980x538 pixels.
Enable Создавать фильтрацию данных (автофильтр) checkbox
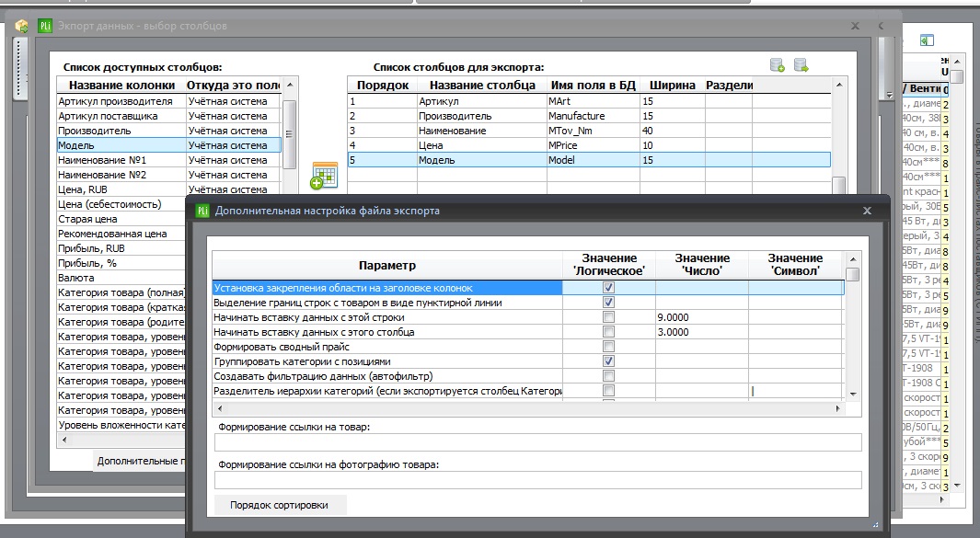608,376
